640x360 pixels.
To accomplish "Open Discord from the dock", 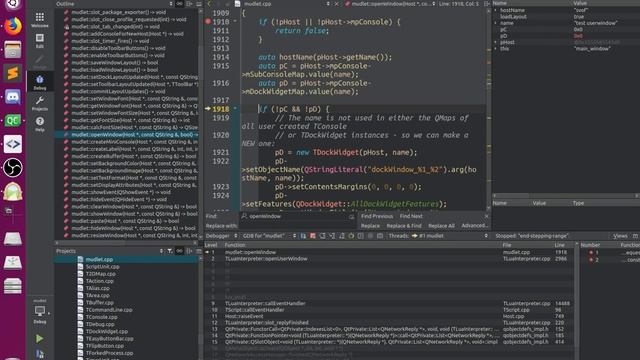I will pos(13,97).
